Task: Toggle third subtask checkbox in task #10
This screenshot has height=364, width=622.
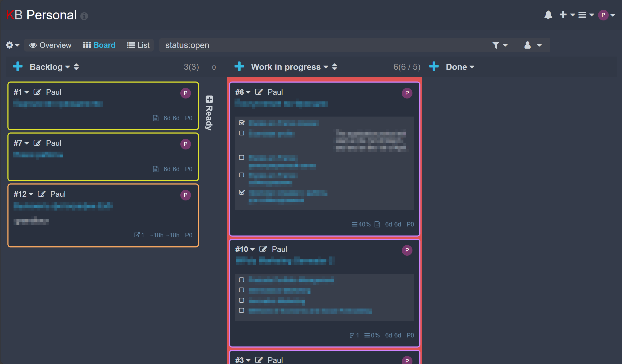Action: [x=241, y=300]
